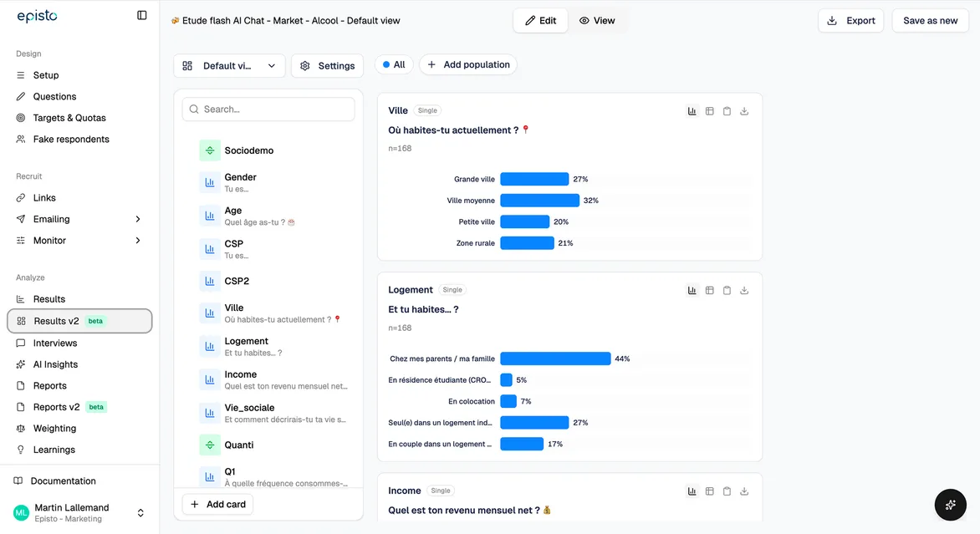
Task: Click the Gender chart icon in list
Action: click(x=210, y=182)
